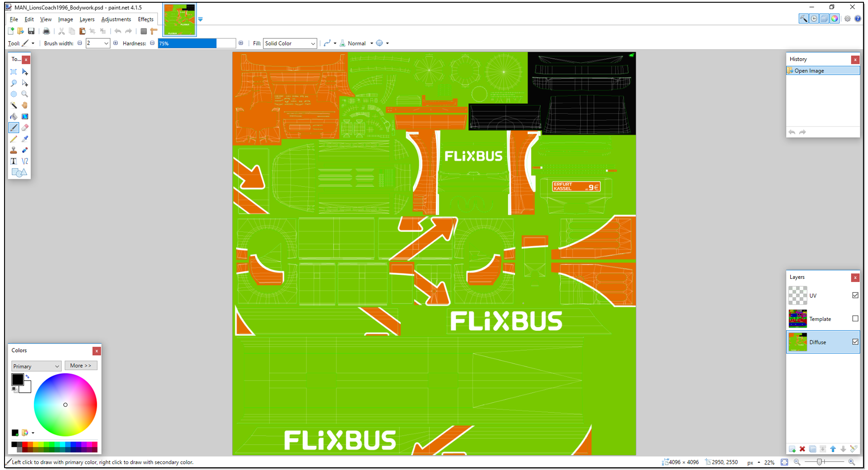The width and height of the screenshot is (868, 470).
Task: Select the Gradient tool
Action: (25, 117)
